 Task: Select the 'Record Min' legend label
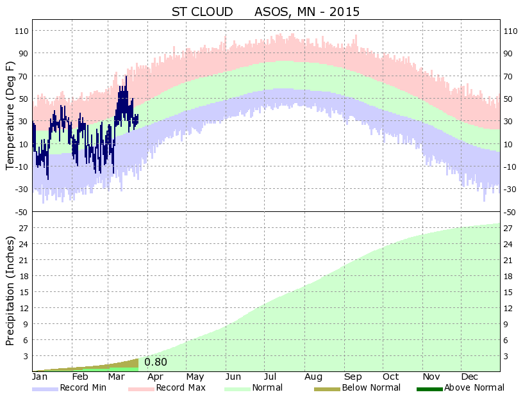(83, 387)
